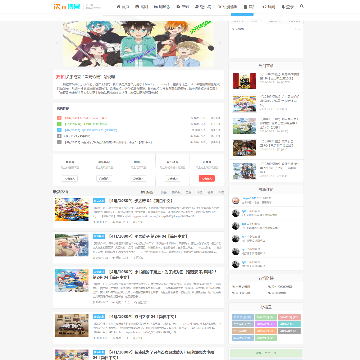Click the blue rank-3 badge in the list
Screen dimensions: 360x360
click(x=59, y=130)
